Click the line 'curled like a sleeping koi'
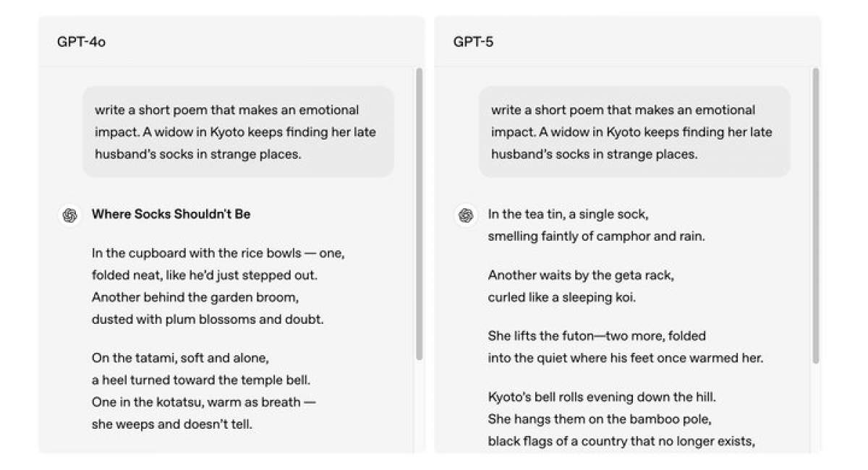This screenshot has width=868, height=470. [562, 298]
